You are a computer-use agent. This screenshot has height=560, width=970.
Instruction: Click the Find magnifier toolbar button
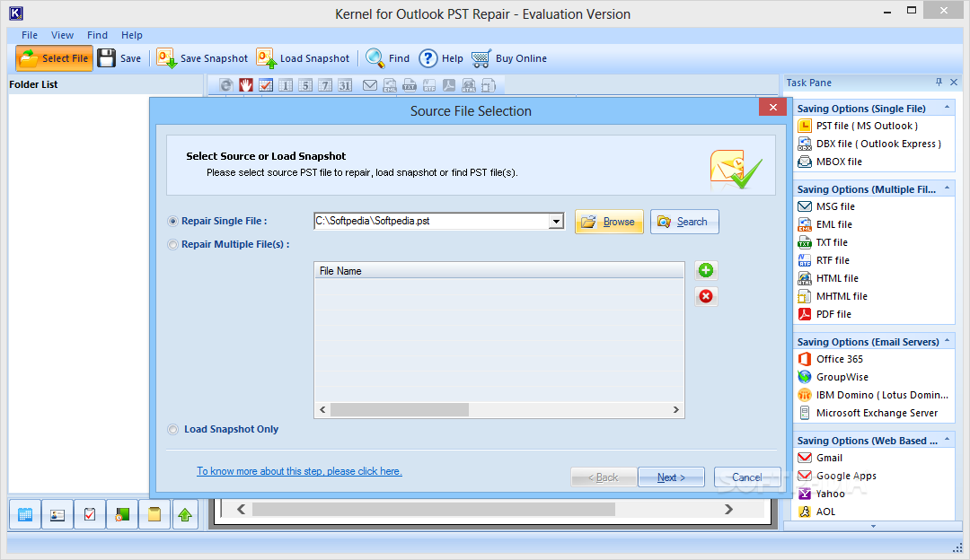click(x=388, y=58)
